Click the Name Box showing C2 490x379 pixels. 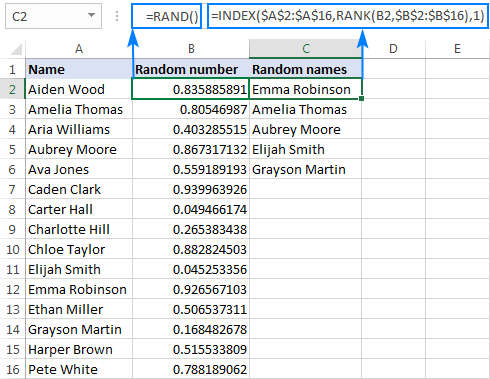pyautogui.click(x=53, y=16)
